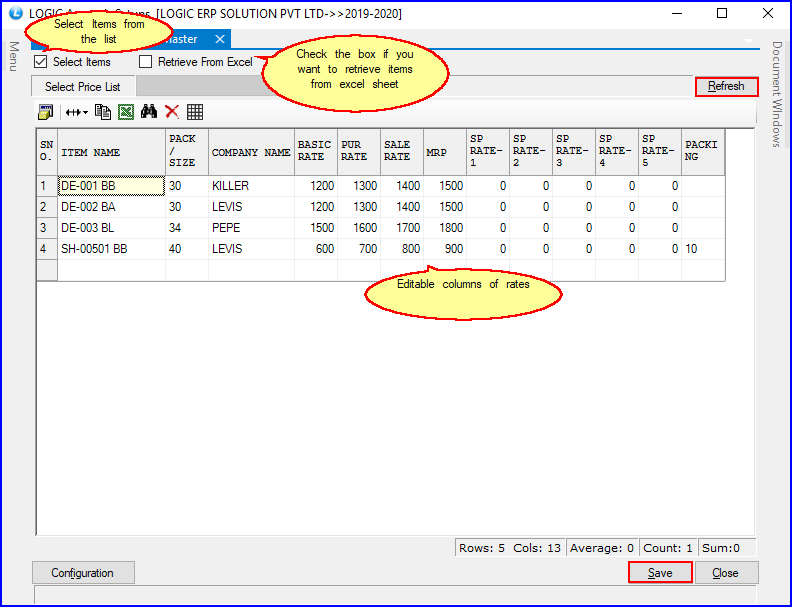Viewport: 792px width, 607px height.
Task: Click packing value 10 cell
Action: click(703, 249)
